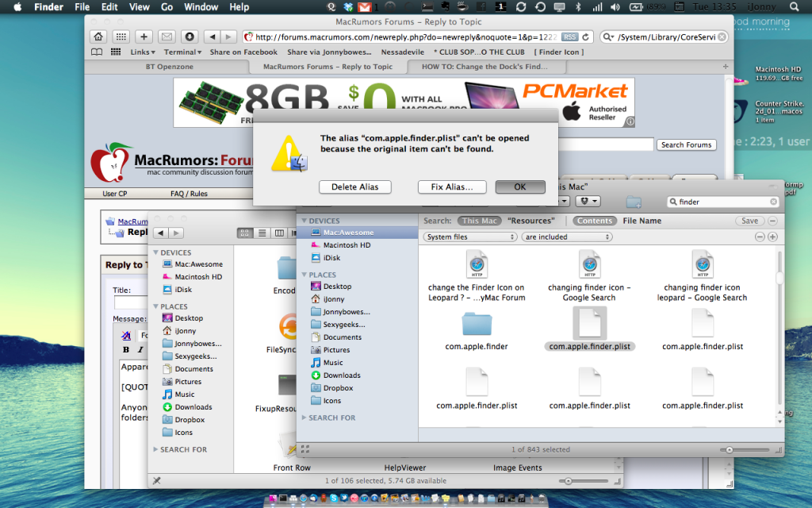The height and width of the screenshot is (508, 812).
Task: Click Fix Alias... in the alert
Action: click(451, 187)
